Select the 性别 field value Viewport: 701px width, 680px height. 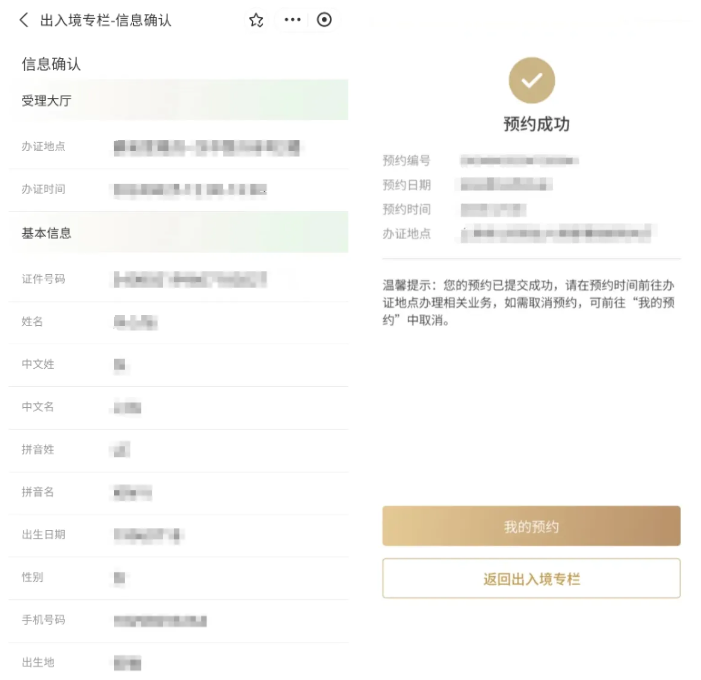tap(120, 578)
